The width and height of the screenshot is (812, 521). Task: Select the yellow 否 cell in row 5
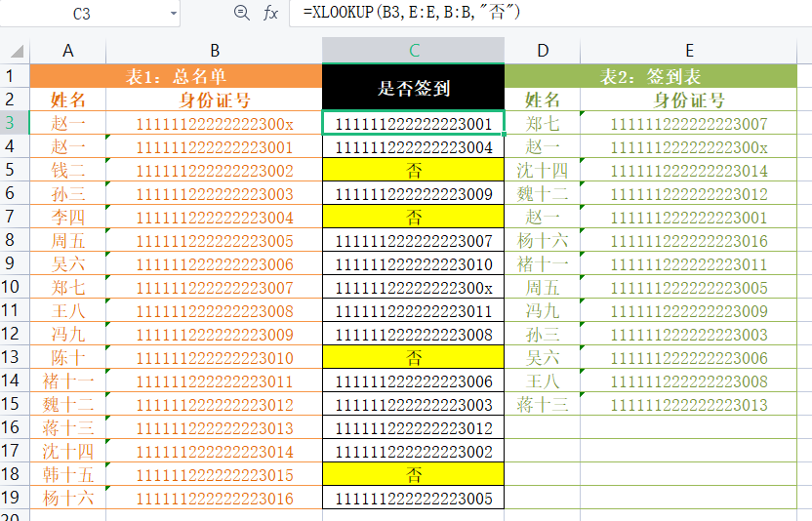pos(413,170)
